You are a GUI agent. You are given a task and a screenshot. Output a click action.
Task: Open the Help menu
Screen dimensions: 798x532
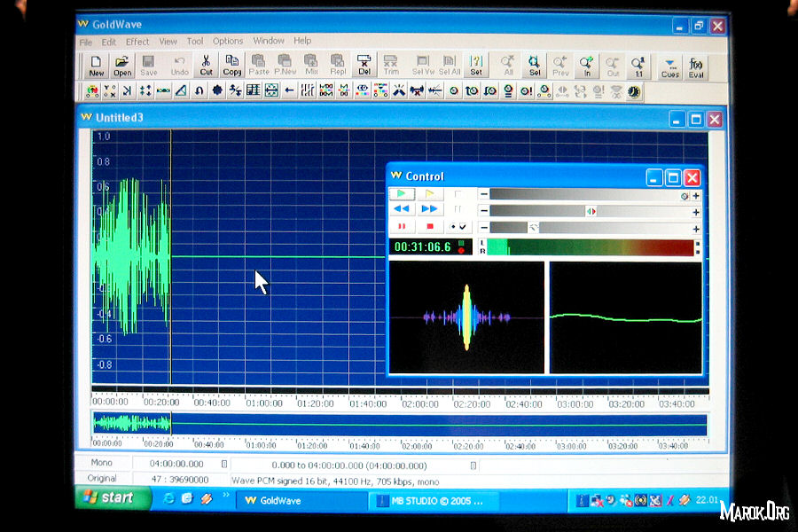302,41
